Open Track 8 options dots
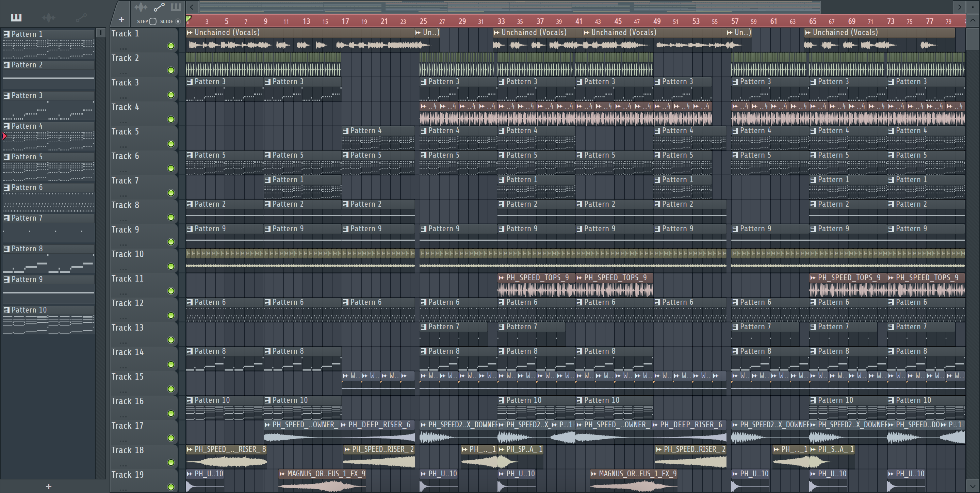The width and height of the screenshot is (980, 493). click(122, 220)
